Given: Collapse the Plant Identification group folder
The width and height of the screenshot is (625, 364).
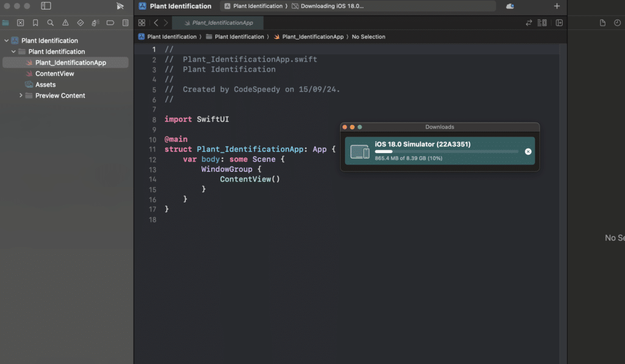Looking at the screenshot, I should (x=13, y=52).
